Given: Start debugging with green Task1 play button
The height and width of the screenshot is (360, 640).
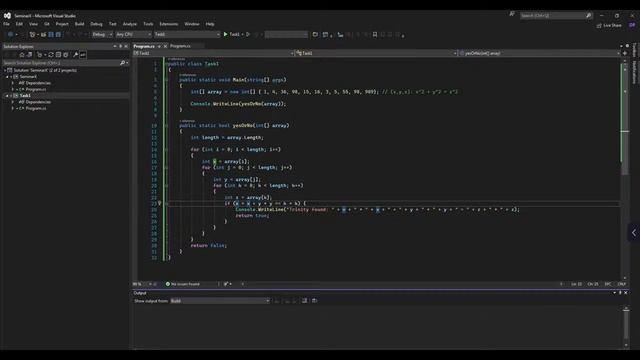Looking at the screenshot, I should [231, 34].
